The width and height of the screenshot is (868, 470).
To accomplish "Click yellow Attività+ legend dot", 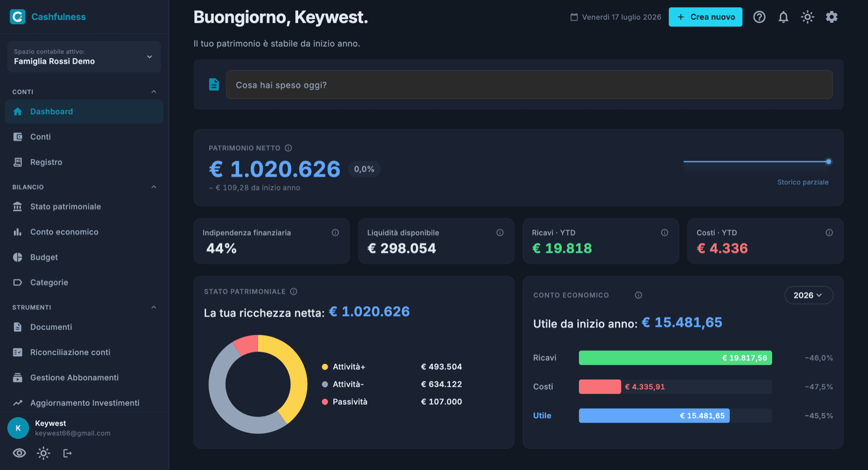I will pyautogui.click(x=325, y=367).
